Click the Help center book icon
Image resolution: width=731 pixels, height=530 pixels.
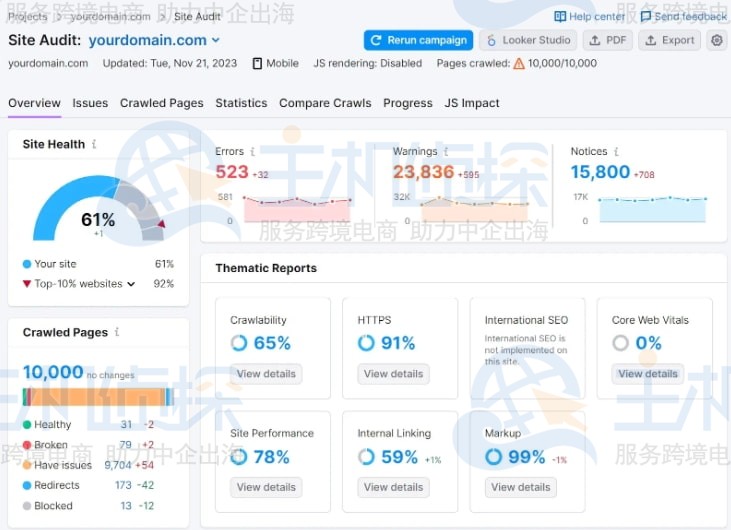click(x=560, y=17)
